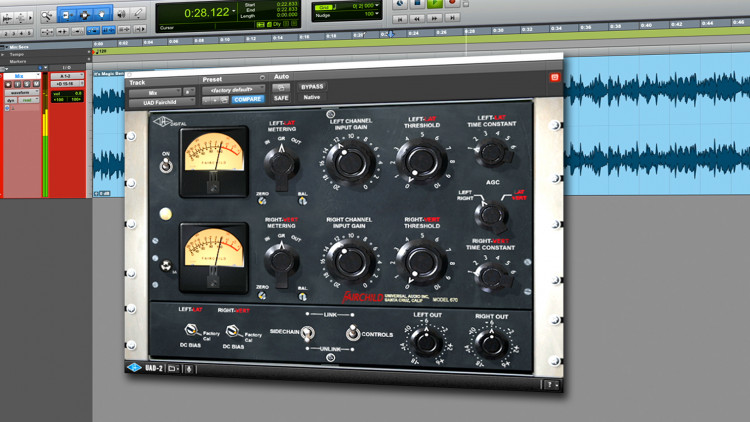Click the Native button in plugin header

tap(312, 97)
